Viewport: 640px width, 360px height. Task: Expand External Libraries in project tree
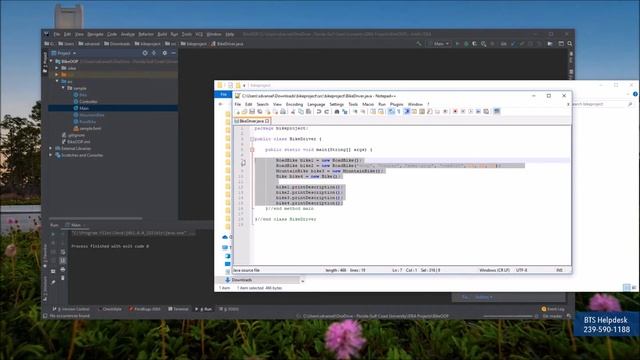coord(51,149)
